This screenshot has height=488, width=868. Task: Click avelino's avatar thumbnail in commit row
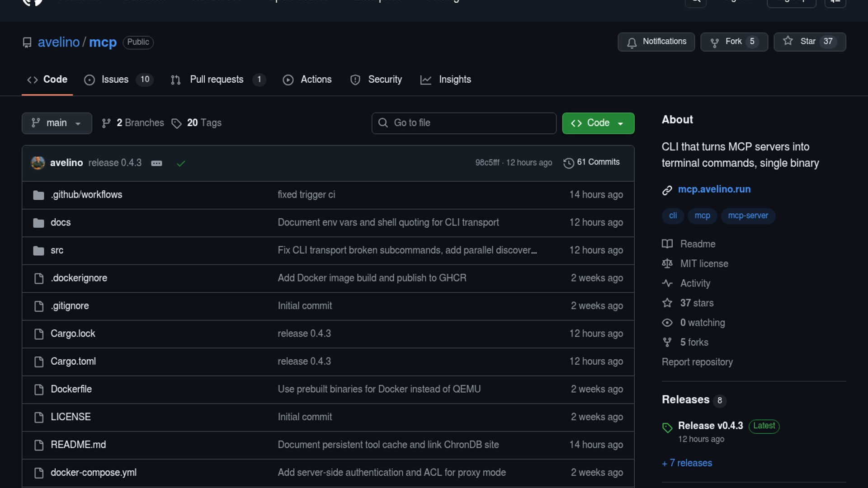point(38,163)
